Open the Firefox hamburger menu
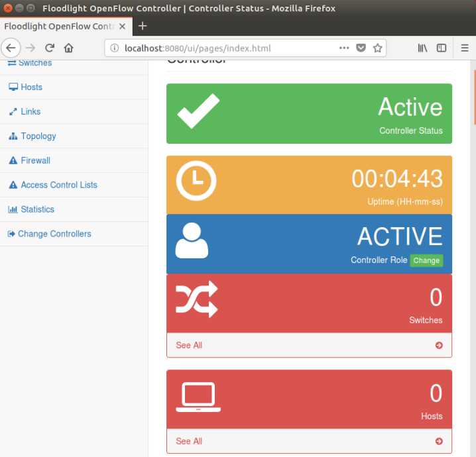The width and height of the screenshot is (476, 457). click(x=465, y=48)
